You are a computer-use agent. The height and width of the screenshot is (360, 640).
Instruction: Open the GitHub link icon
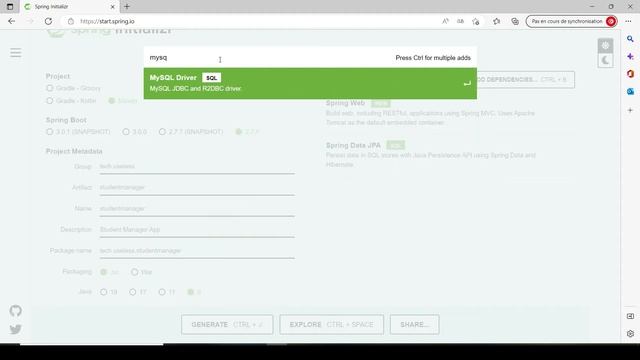coord(16,311)
